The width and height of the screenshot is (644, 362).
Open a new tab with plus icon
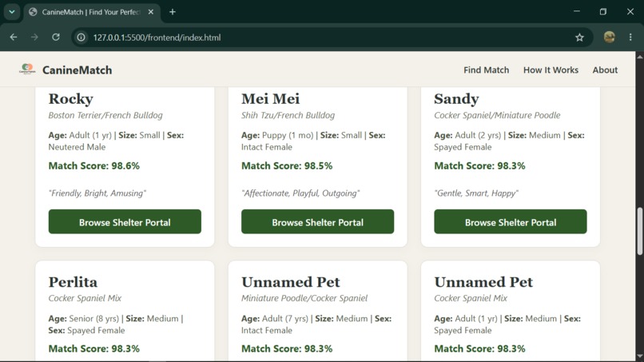173,12
